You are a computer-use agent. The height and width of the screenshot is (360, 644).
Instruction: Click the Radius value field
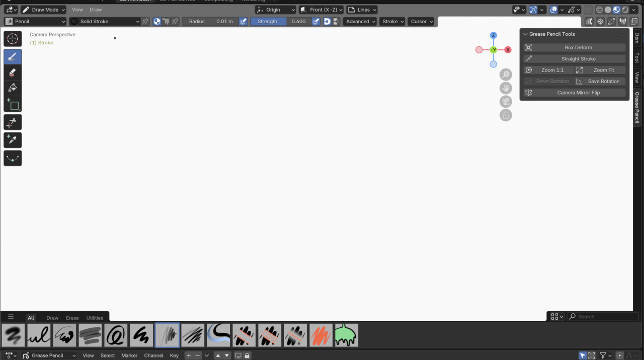coord(210,22)
